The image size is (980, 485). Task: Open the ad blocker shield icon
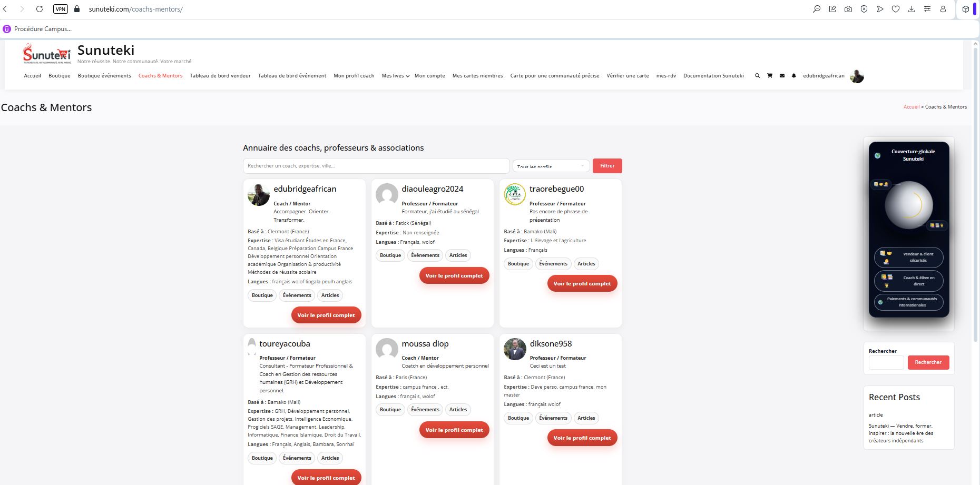tap(864, 9)
